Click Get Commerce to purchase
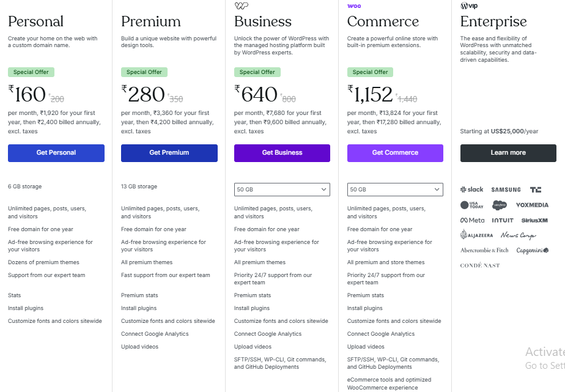The image size is (565, 392). 395,153
